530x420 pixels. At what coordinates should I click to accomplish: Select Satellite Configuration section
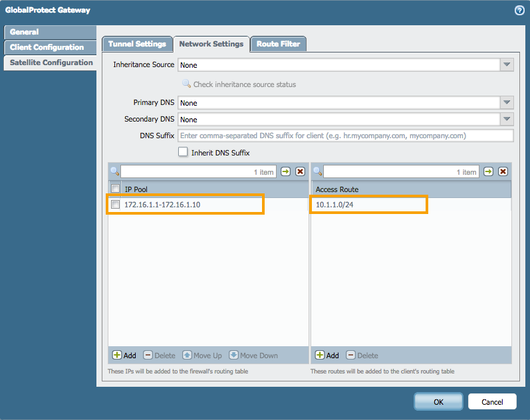[x=50, y=62]
